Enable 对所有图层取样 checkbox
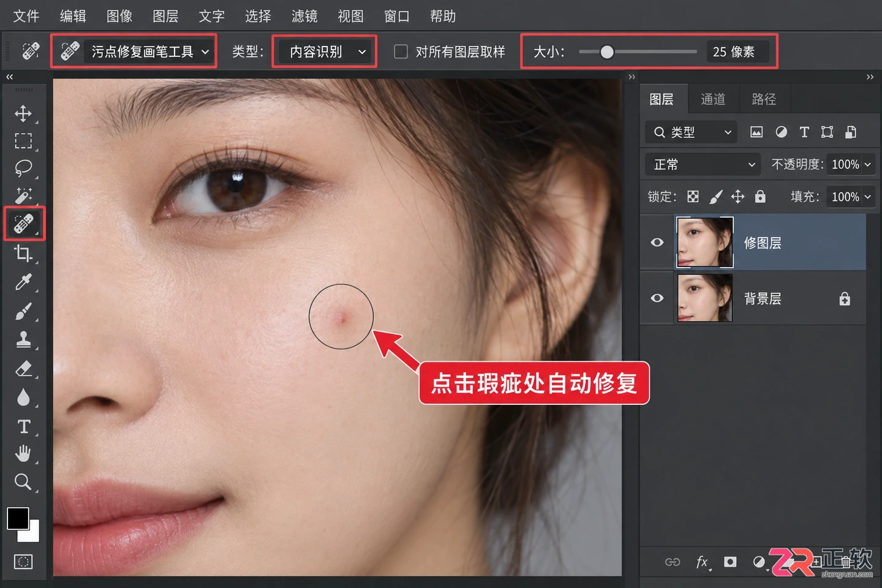Viewport: 882px width, 588px height. [x=401, y=51]
